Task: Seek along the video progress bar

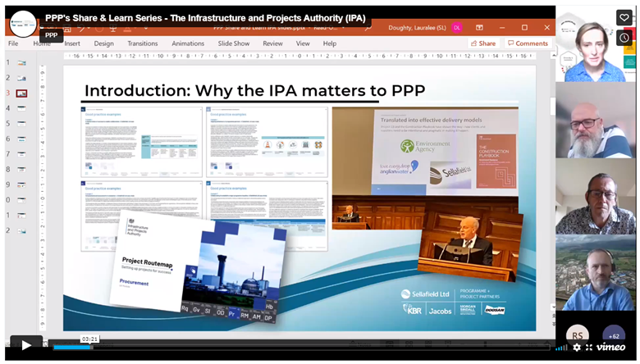Action: pos(301,348)
